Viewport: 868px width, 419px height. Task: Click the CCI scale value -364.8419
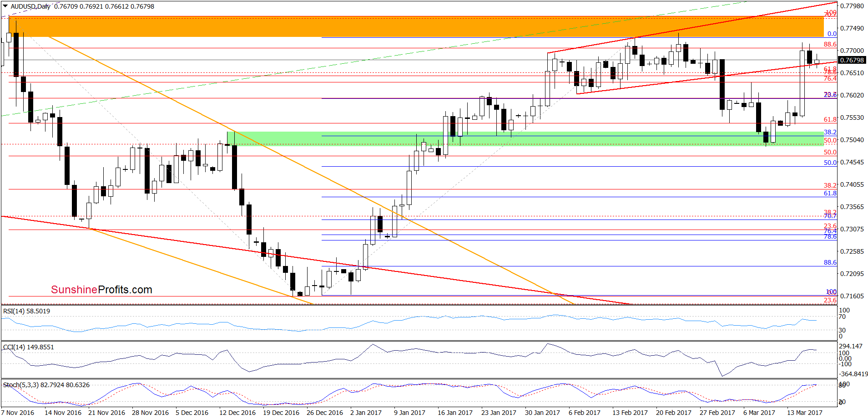tap(853, 374)
